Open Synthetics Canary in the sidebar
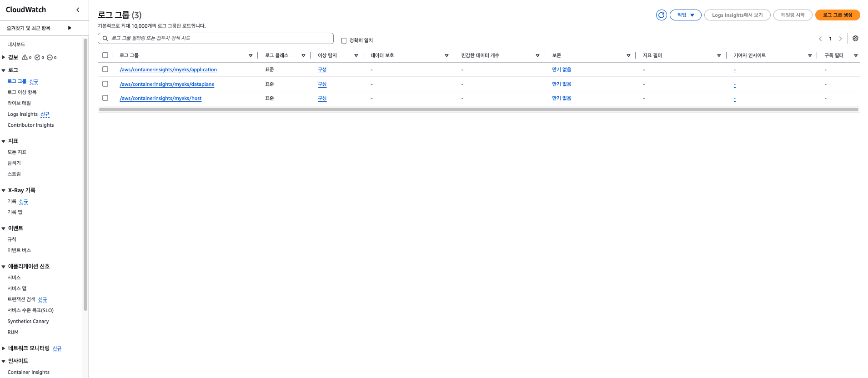 (28, 321)
